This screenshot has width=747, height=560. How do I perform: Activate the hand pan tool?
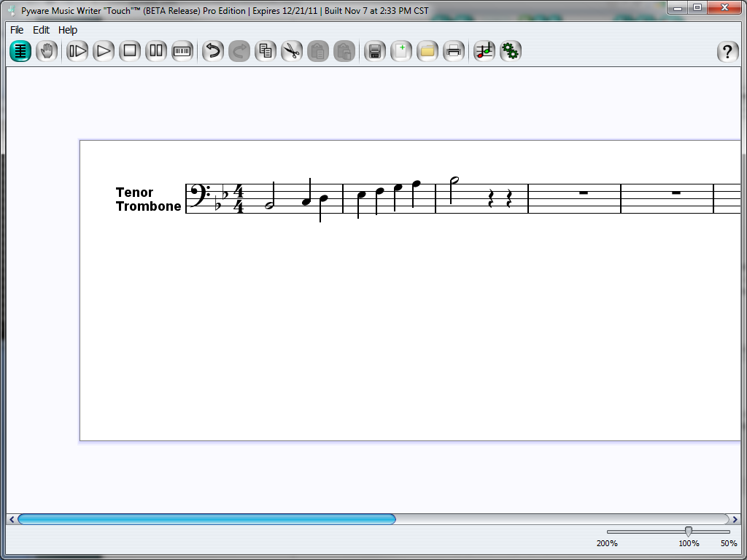[47, 51]
